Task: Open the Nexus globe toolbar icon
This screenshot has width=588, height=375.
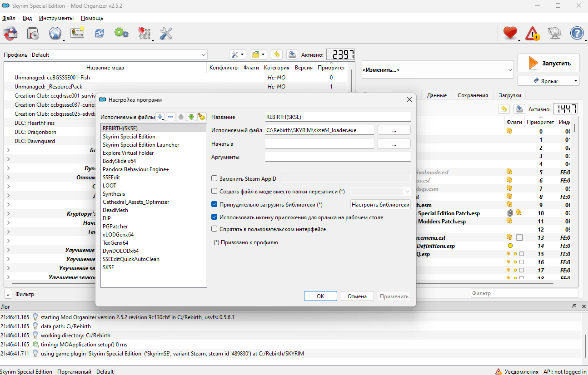Action: pos(55,33)
